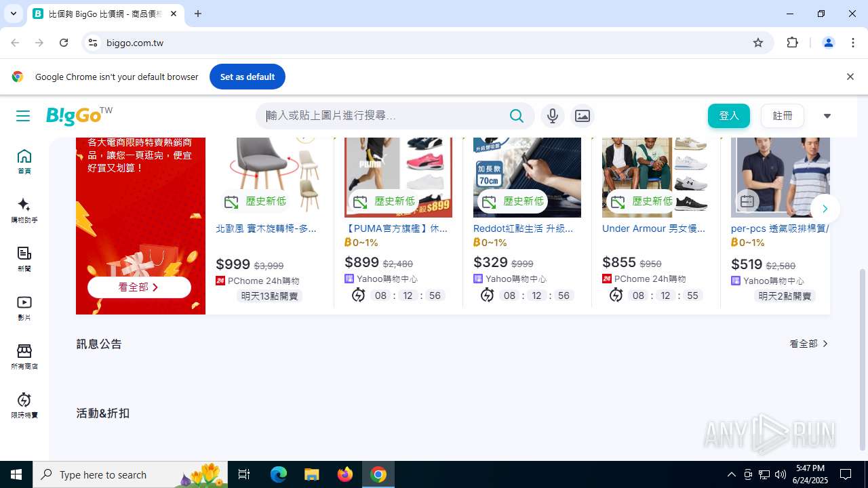Open 影片 videos in sidebar
Screen dimensions: 868x488
[24, 308]
